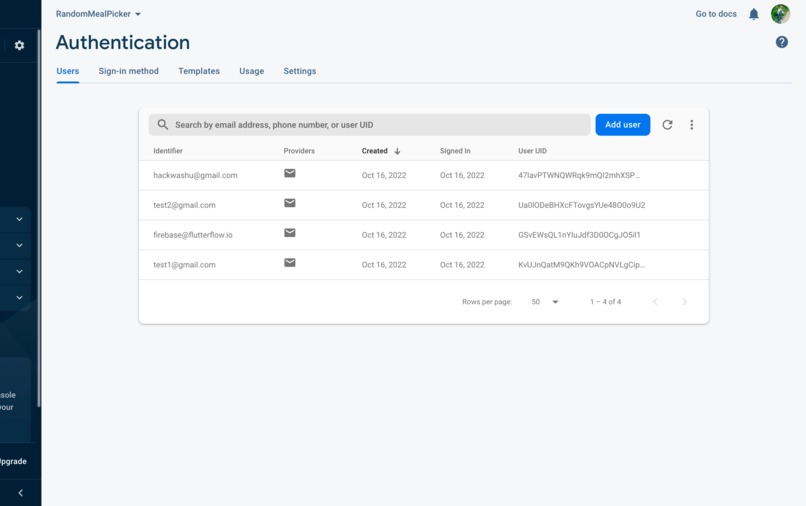Switch to the Sign-in method tab
The height and width of the screenshot is (506, 806).
pyautogui.click(x=129, y=71)
